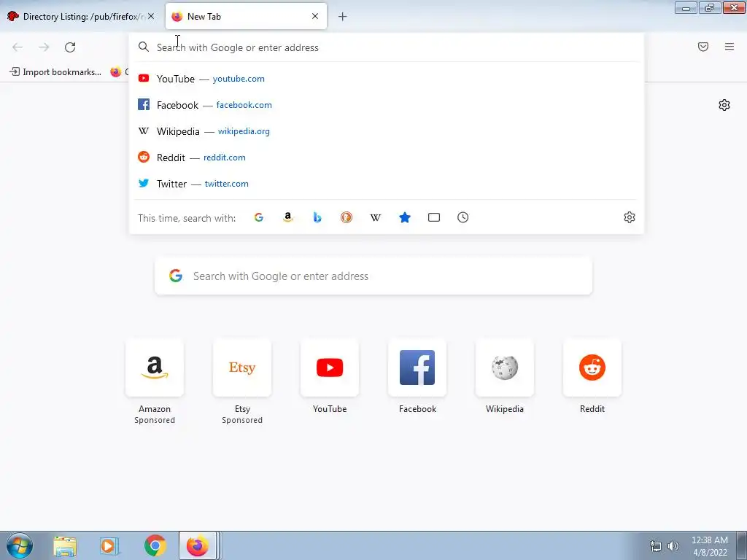
Task: Click the Firefox taskbar icon
Action: (x=197, y=545)
